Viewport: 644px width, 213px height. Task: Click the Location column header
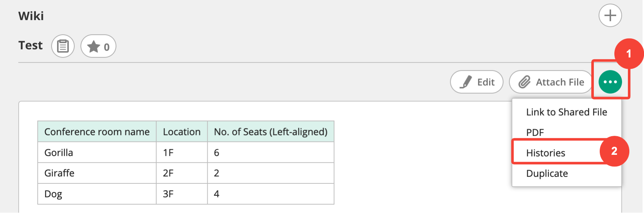click(x=182, y=132)
